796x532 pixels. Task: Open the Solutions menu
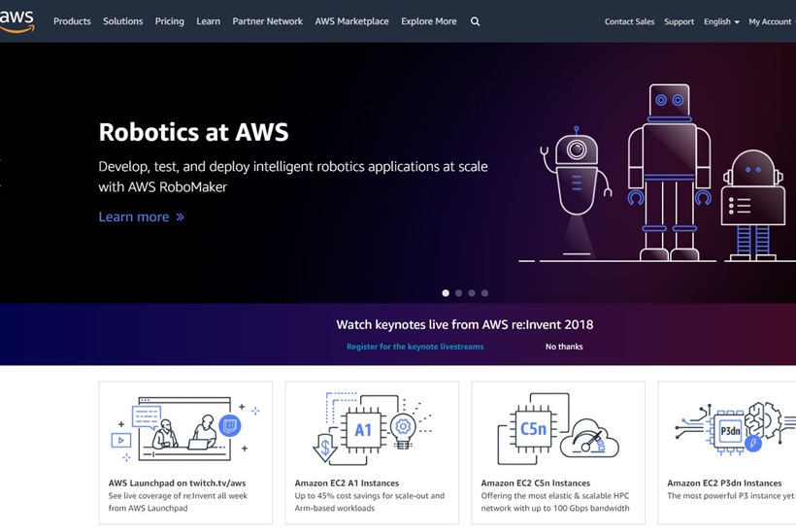click(x=123, y=21)
